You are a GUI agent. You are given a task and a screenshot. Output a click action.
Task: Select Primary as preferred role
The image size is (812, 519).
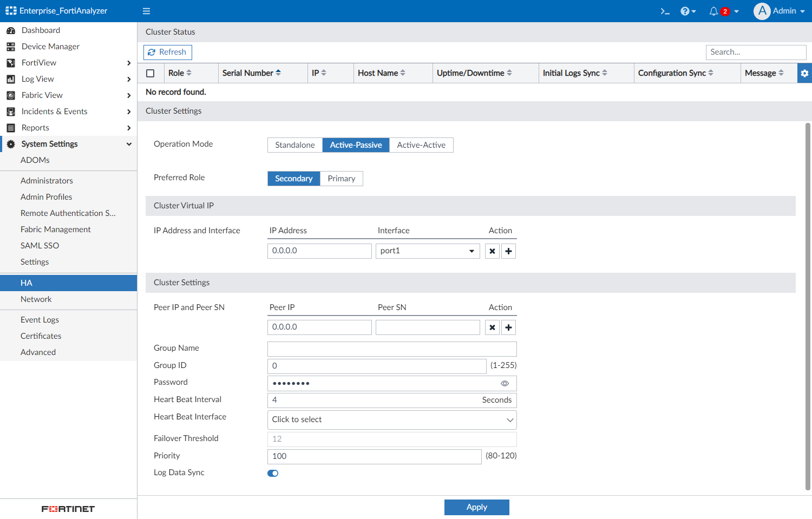pyautogui.click(x=341, y=179)
